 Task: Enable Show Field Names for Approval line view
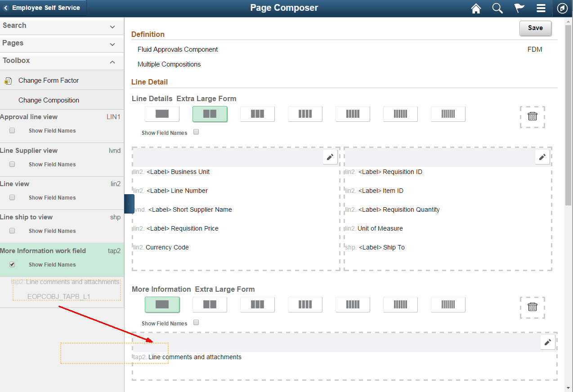tap(12, 131)
